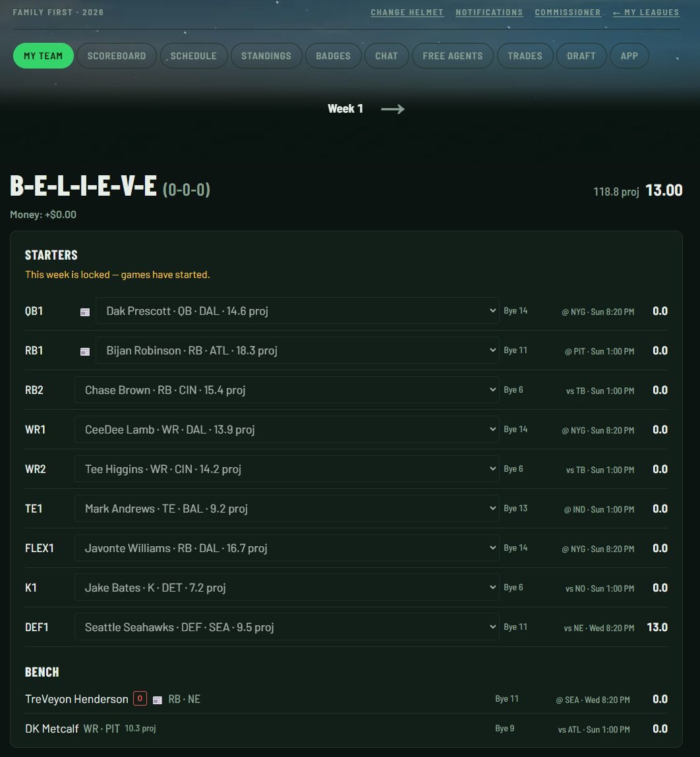Select the My Team tab
Viewport: 700px width, 757px height.
pyautogui.click(x=44, y=56)
